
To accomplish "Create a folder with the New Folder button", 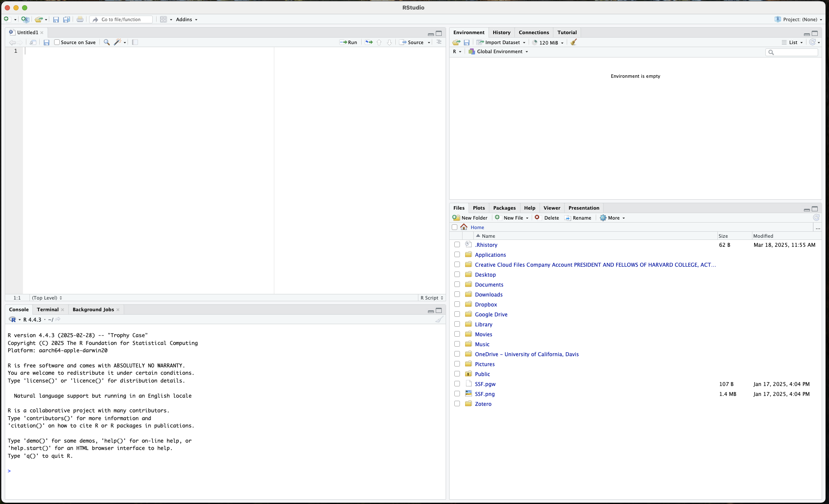I will pyautogui.click(x=470, y=218).
